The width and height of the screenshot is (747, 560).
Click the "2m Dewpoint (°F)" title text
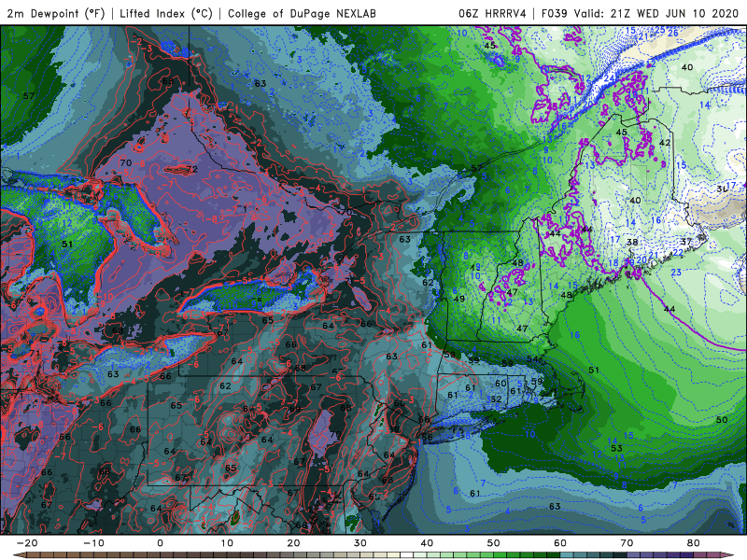point(56,13)
